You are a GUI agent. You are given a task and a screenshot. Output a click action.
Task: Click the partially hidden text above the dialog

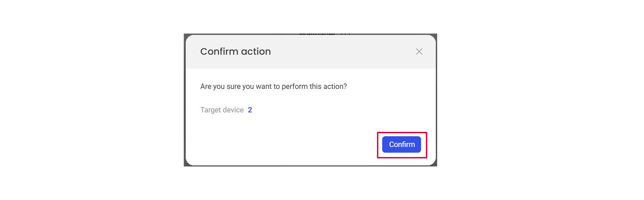(317, 34)
